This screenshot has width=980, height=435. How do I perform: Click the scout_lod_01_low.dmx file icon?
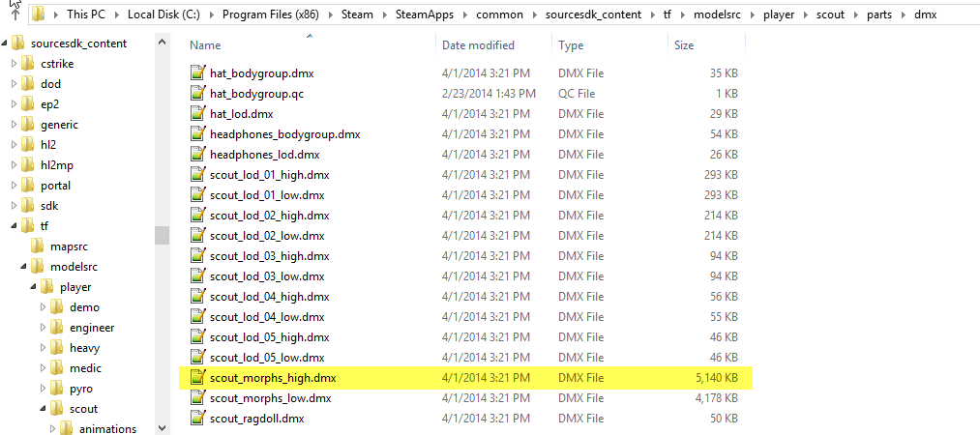click(x=198, y=194)
